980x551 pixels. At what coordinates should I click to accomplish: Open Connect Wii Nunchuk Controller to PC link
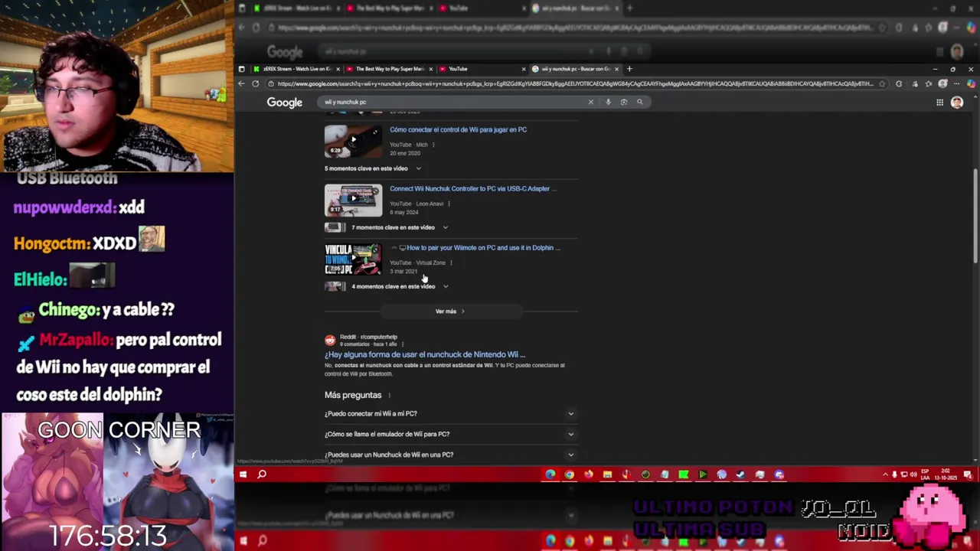tap(472, 189)
